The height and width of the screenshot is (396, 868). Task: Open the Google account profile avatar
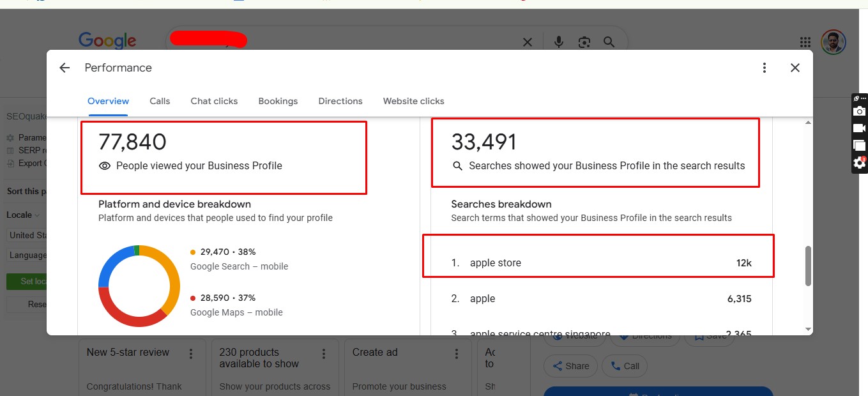(833, 42)
